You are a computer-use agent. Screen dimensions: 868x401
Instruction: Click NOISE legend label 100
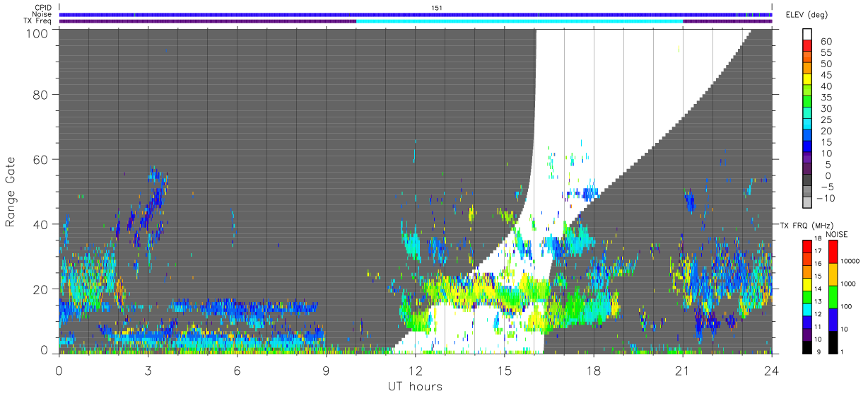coord(847,306)
